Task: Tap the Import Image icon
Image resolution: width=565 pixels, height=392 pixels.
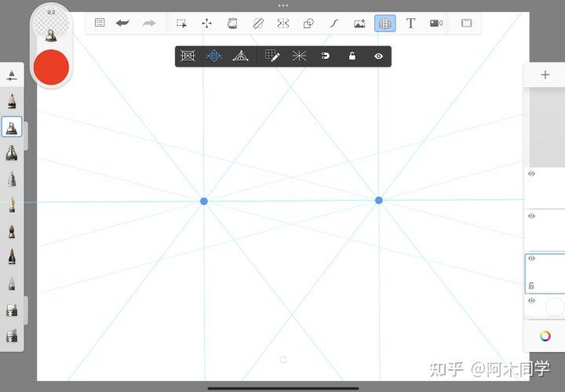Action: (359, 24)
